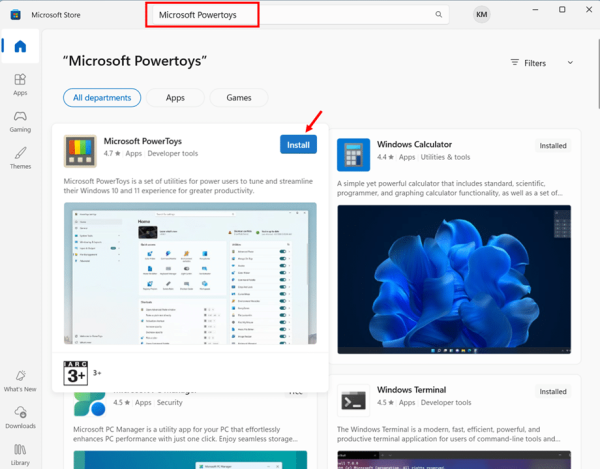Open the Microsoft PowerToys title link

[x=143, y=141]
